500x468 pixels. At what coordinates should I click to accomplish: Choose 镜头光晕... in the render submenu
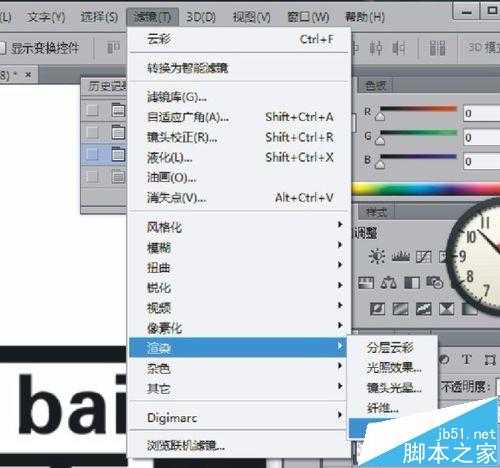[x=392, y=388]
